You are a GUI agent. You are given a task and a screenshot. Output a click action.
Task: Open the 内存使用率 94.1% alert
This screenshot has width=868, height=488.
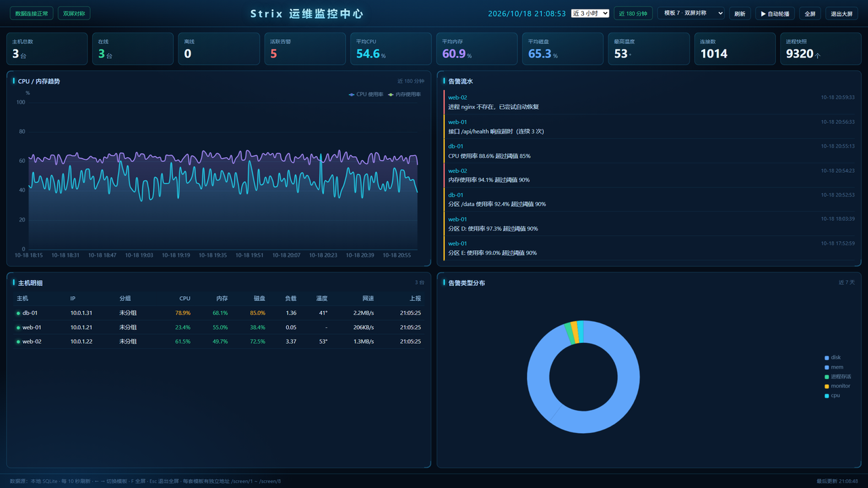coord(649,175)
